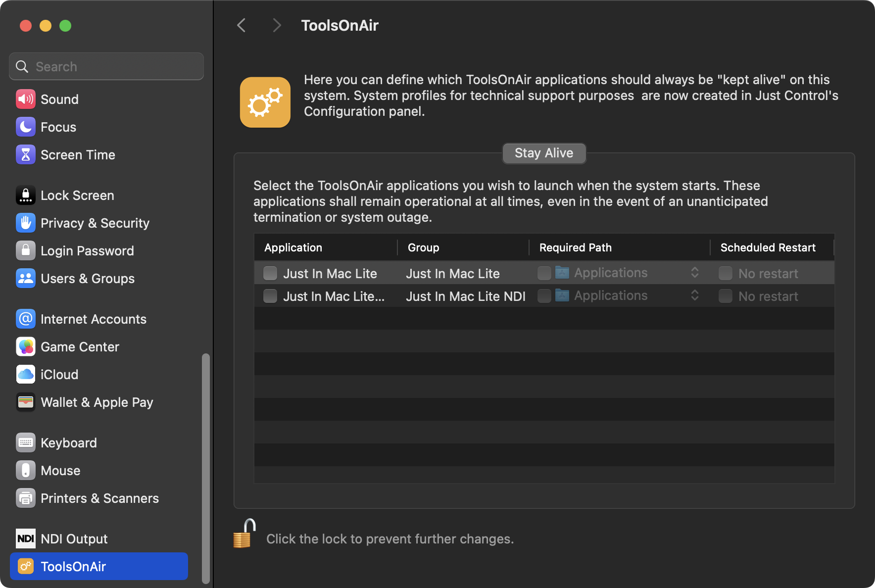
Task: Open Keyboard settings
Action: click(x=99, y=442)
